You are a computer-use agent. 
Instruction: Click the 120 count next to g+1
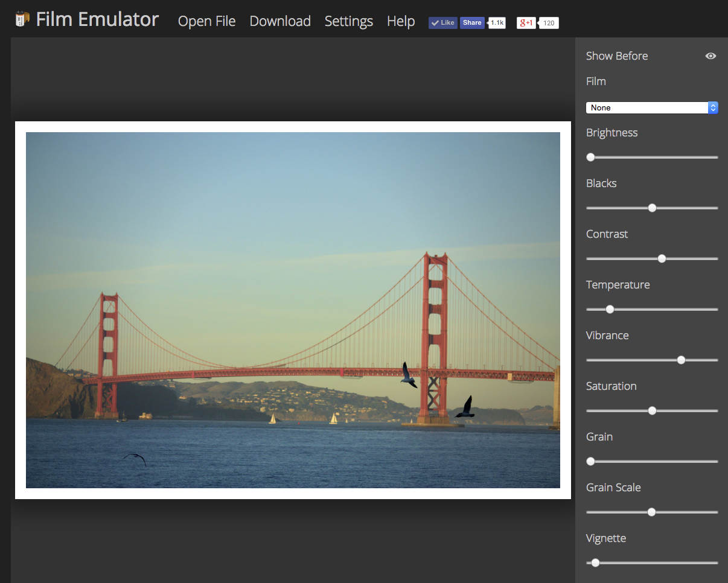pos(548,23)
